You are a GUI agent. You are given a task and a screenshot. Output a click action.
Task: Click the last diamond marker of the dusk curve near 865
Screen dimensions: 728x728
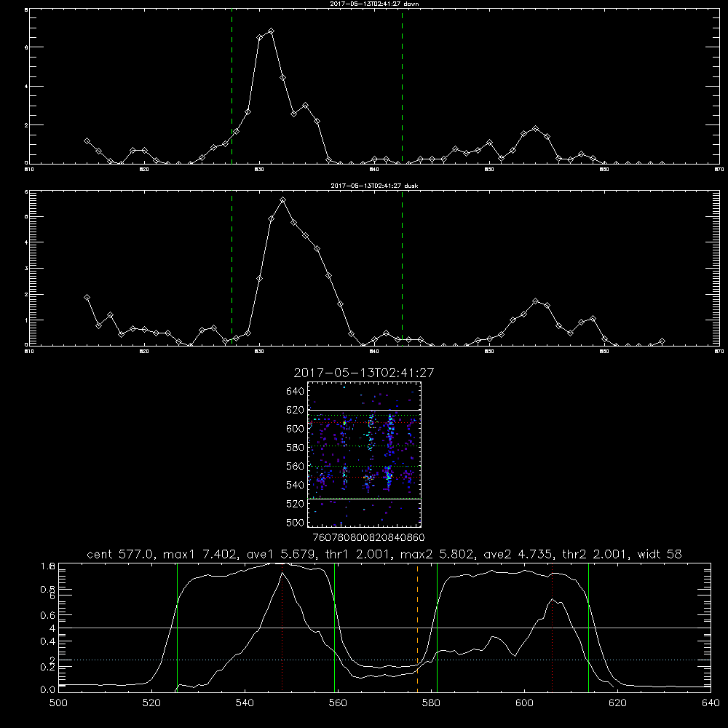click(x=662, y=341)
